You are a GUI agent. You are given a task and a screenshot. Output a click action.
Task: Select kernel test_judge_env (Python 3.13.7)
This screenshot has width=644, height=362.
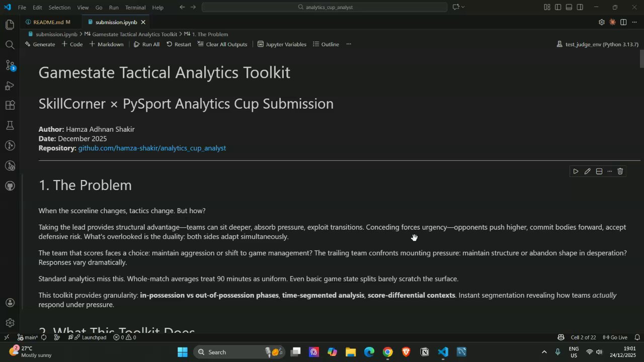[x=597, y=44]
